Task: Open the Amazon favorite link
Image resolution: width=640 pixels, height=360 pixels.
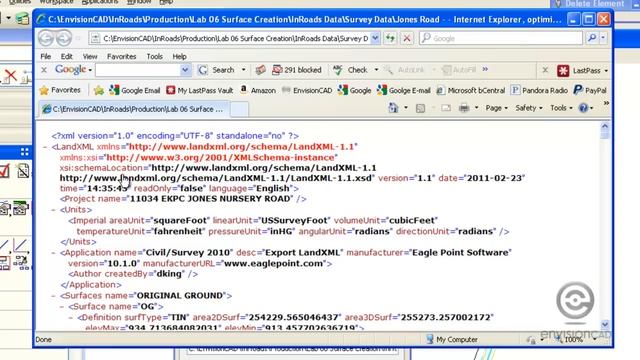Action: [258, 90]
